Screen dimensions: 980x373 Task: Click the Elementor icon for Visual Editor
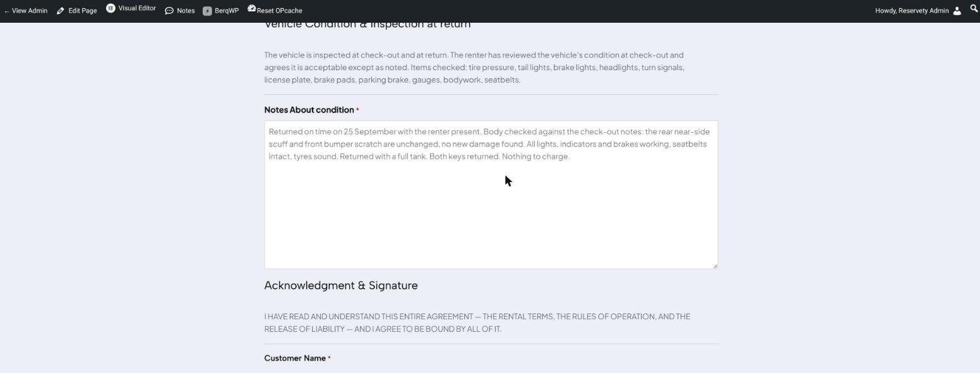[111, 9]
